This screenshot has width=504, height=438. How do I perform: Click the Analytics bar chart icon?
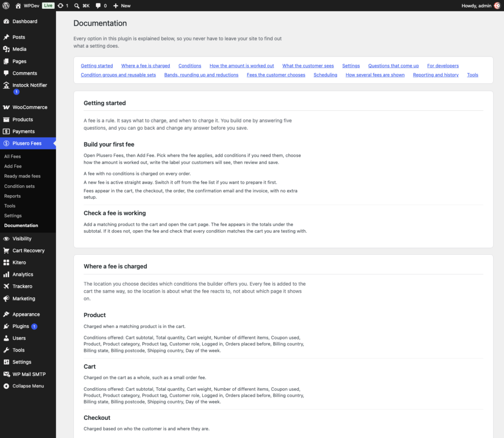pos(6,274)
